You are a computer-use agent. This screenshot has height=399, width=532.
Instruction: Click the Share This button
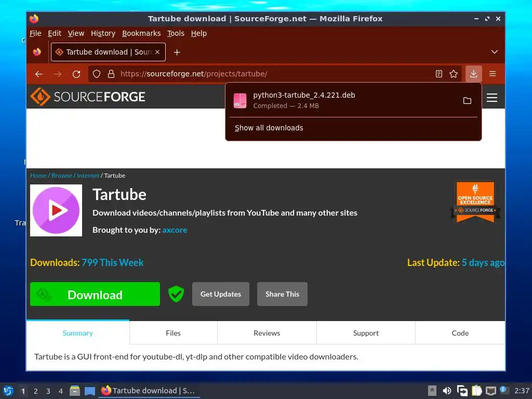(x=282, y=294)
